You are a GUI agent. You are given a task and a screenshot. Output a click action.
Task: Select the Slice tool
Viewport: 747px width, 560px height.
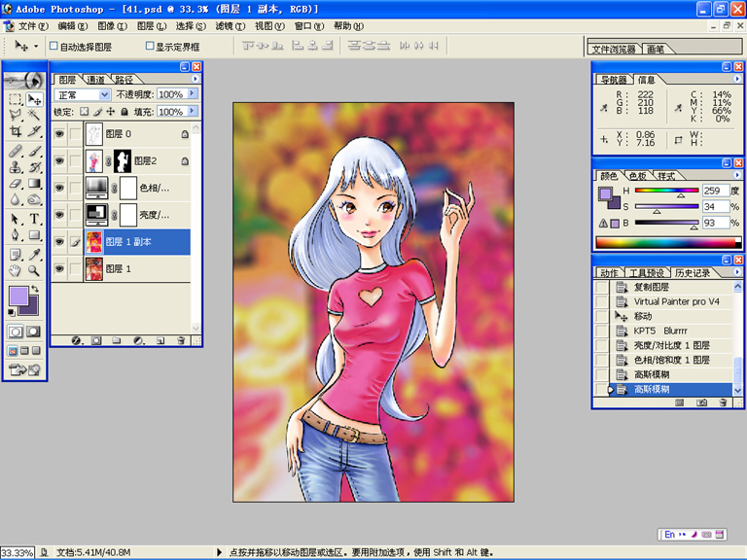pos(33,131)
